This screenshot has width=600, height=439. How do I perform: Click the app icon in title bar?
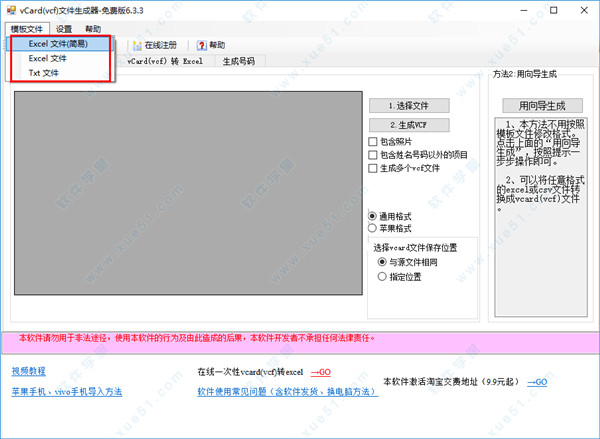pyautogui.click(x=11, y=10)
